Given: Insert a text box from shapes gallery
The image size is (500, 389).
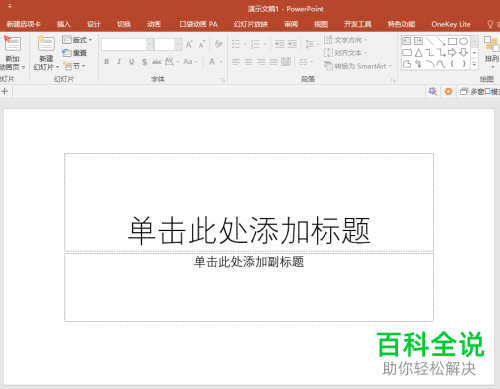Looking at the screenshot, I should tap(407, 41).
